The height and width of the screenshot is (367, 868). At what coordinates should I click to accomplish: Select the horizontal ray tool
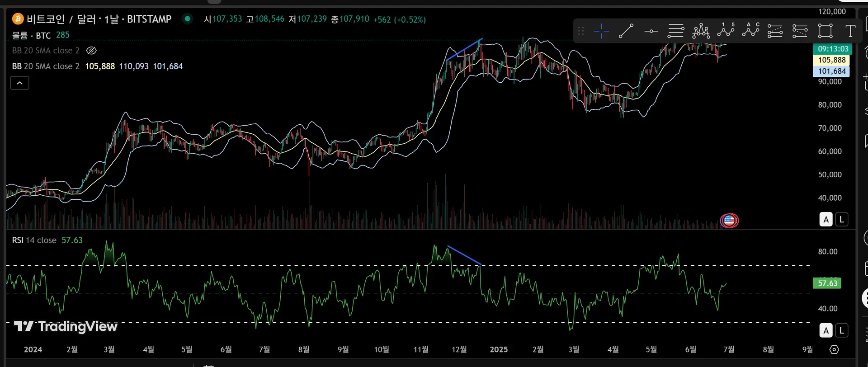click(651, 31)
